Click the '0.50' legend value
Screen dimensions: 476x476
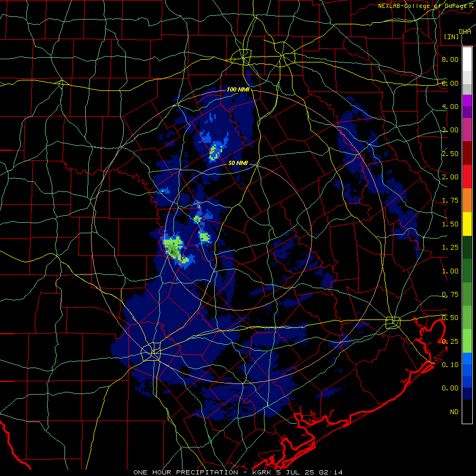pos(450,317)
